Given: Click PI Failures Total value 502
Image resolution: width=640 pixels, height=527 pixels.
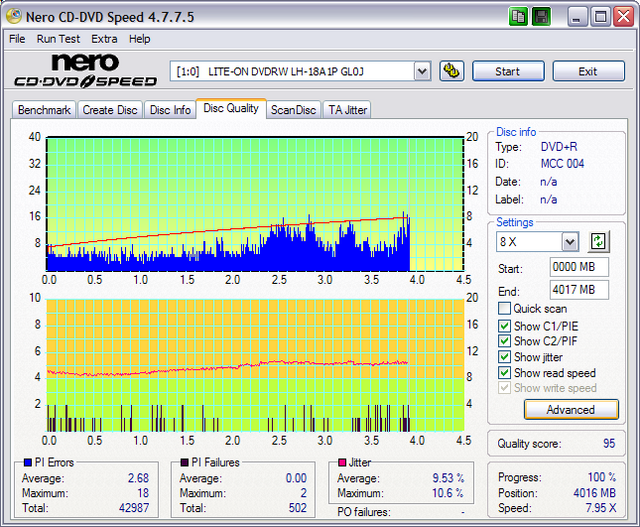Looking at the screenshot, I should click(x=298, y=508).
